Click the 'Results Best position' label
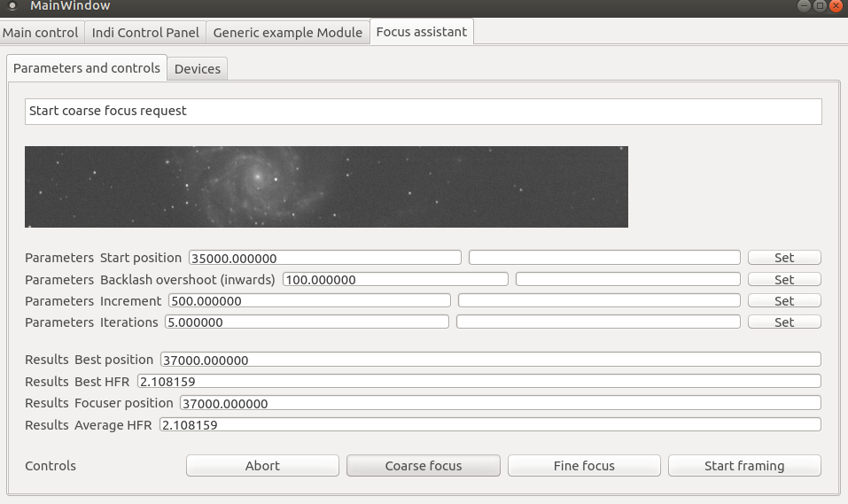This screenshot has width=848, height=504. click(89, 360)
